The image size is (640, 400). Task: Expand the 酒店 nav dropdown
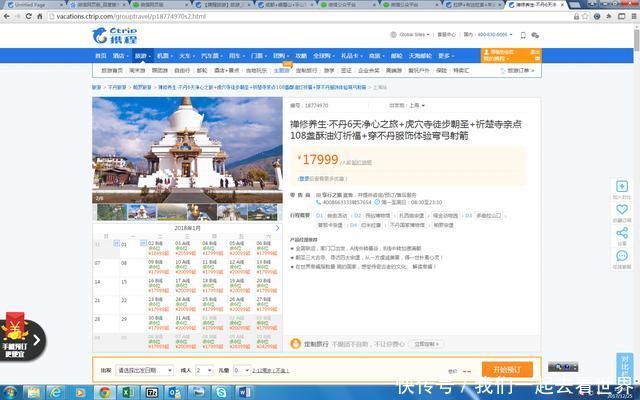tap(120, 56)
